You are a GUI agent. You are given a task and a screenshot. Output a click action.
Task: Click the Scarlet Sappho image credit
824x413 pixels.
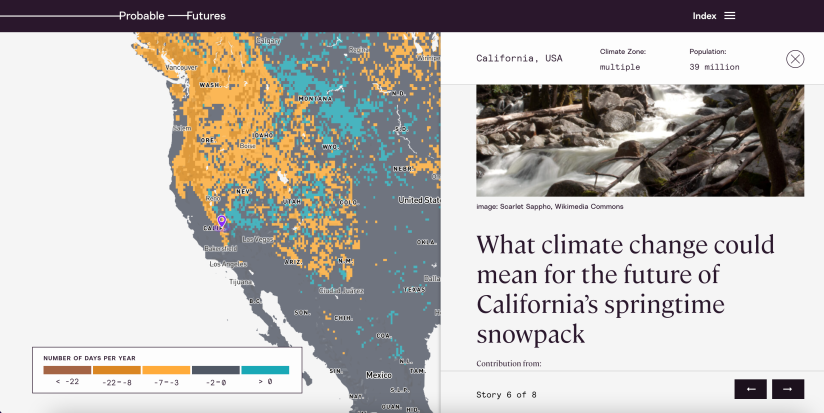(x=550, y=206)
